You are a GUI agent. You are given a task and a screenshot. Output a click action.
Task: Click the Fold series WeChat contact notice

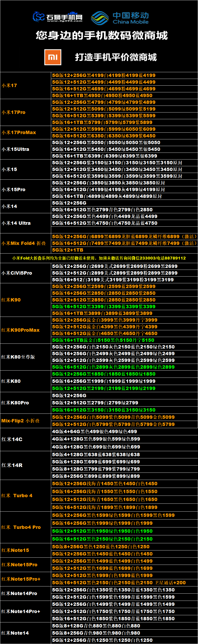(x=99, y=258)
